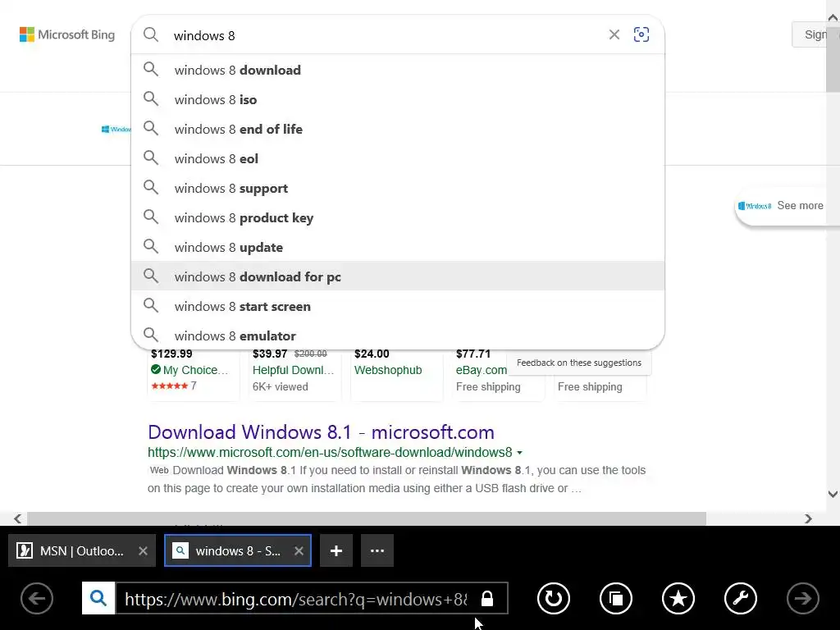840x630 pixels.
Task: Click horizontal scrollbar right arrow
Action: coord(808,518)
